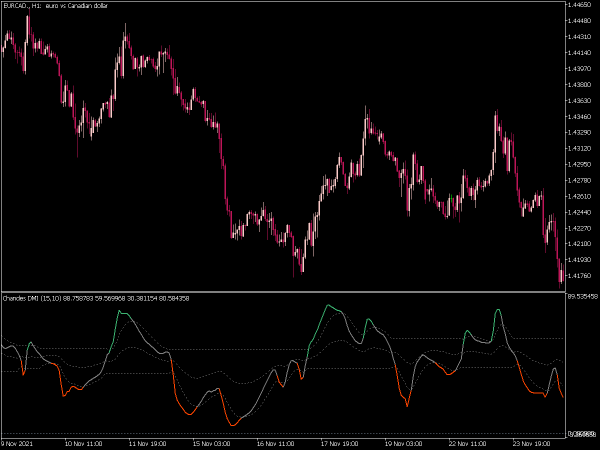Click the 16 Nov 11:00 time axis label
Viewport: 600px width, 450px height.
(x=276, y=444)
